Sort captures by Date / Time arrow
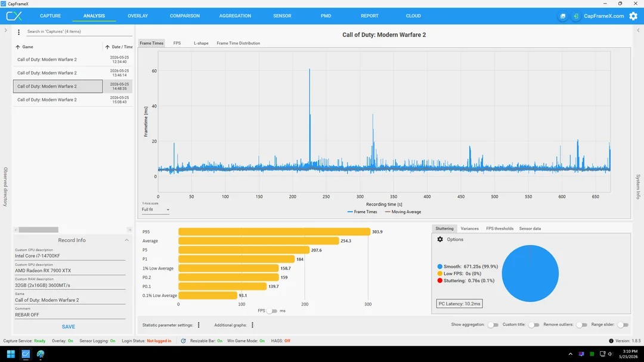This screenshot has height=362, width=644. (107, 47)
